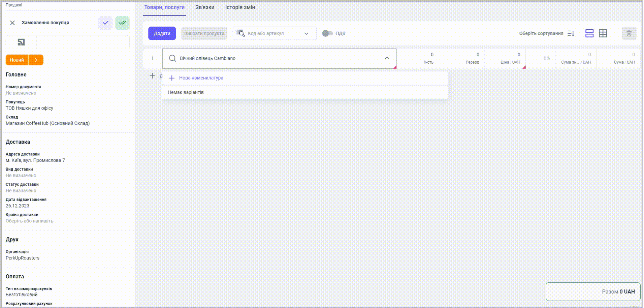Click the Головне section heading
644x308 pixels.
point(16,75)
